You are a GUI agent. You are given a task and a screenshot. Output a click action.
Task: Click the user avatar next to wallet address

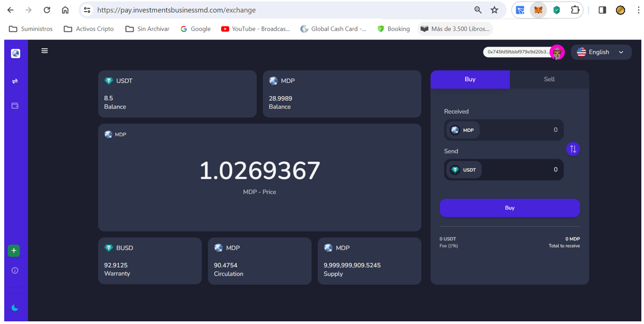click(556, 52)
